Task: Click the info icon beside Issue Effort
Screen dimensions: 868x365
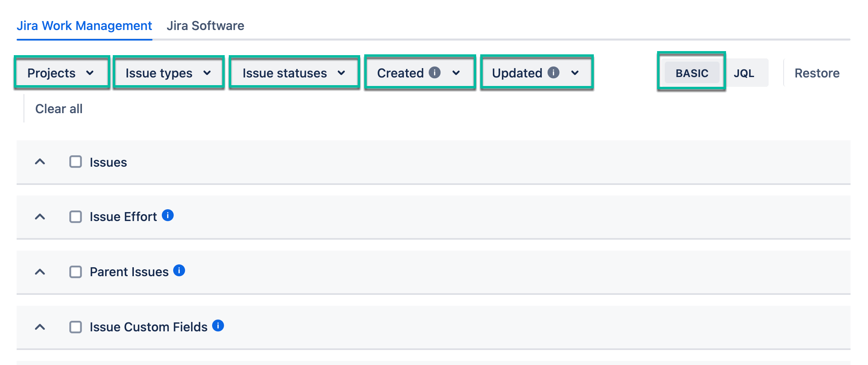Action: 168,215
